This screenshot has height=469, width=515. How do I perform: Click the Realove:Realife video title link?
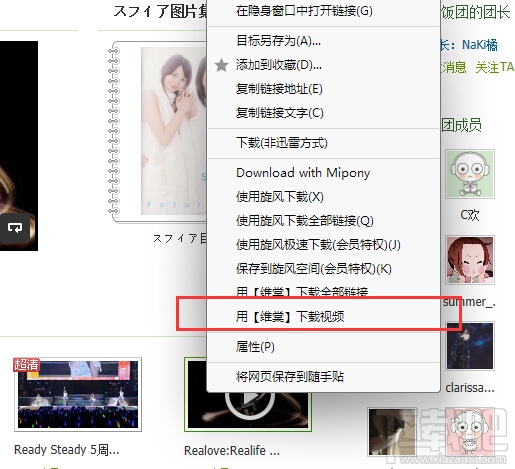(232, 451)
